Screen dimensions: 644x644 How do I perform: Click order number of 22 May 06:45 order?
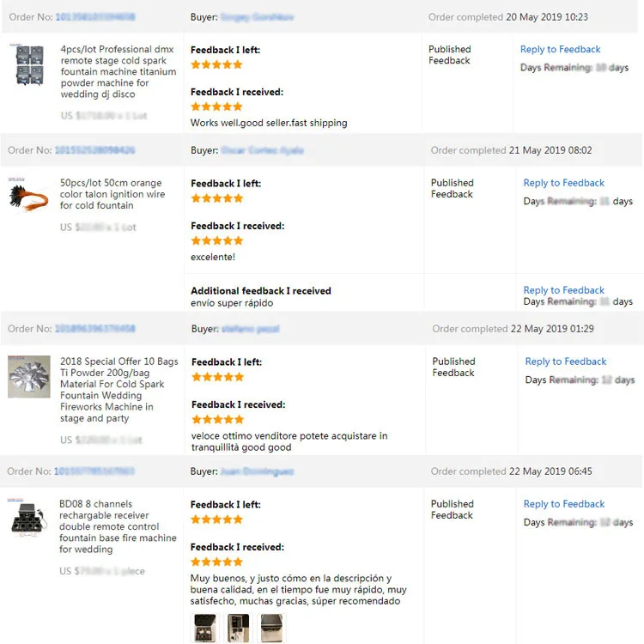point(94,471)
